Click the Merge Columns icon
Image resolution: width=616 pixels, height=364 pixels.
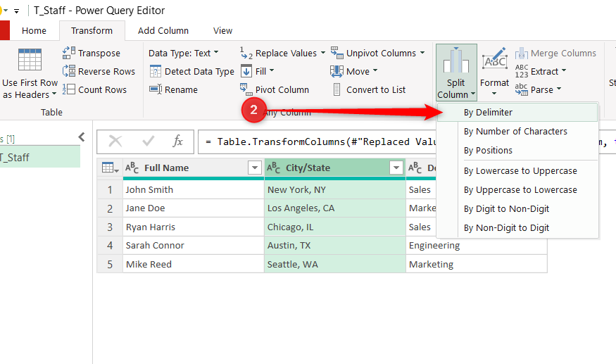522,53
